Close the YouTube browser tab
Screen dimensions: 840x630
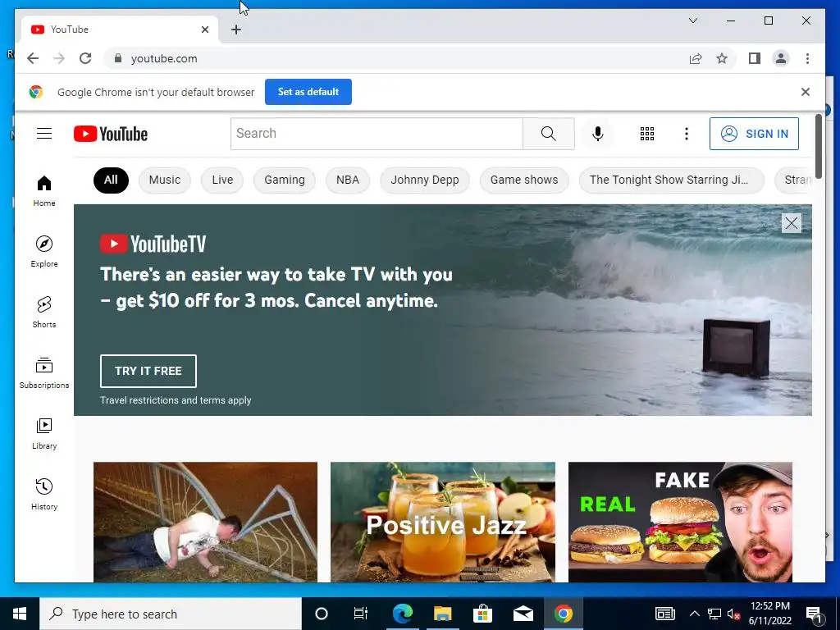204,30
